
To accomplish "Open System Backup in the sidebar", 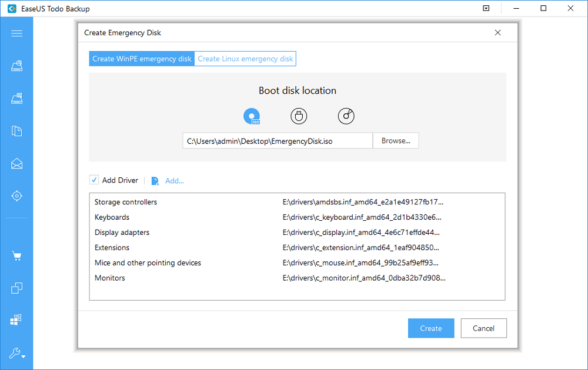I will (x=16, y=98).
